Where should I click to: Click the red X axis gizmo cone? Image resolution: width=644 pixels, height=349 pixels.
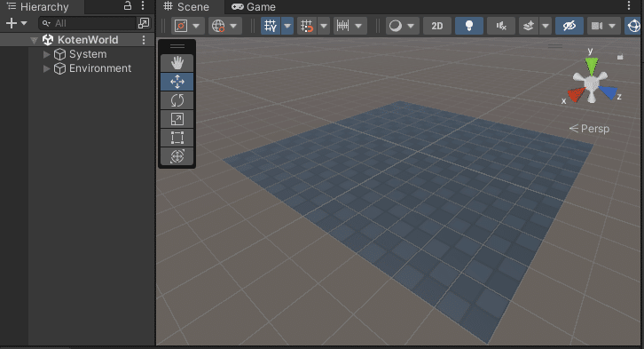[x=577, y=94]
